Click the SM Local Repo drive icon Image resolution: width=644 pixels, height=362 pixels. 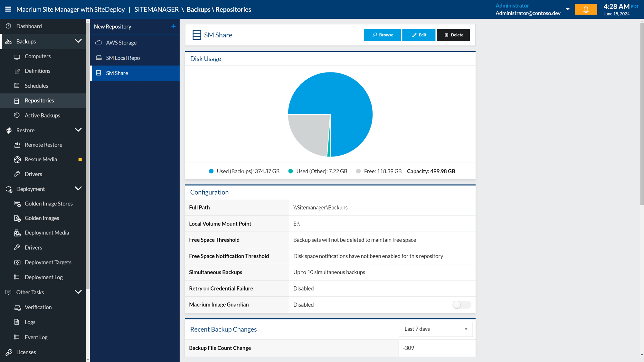click(99, 58)
